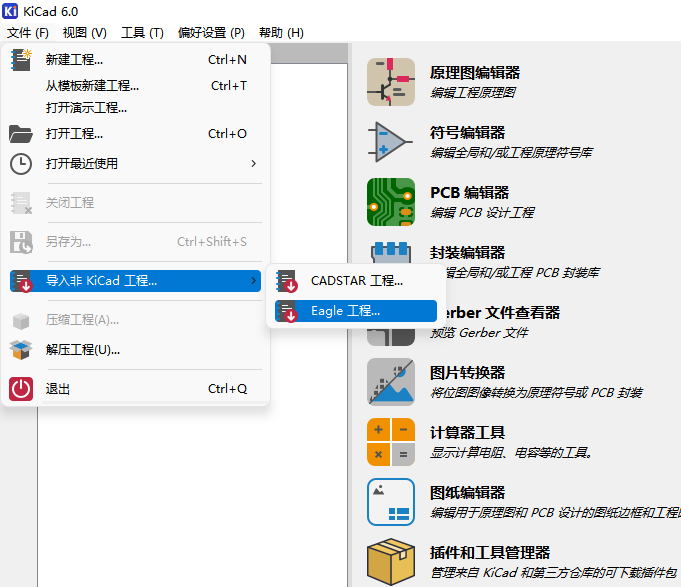The width and height of the screenshot is (681, 587).
Task: Click the red power exit icon
Action: click(x=21, y=389)
